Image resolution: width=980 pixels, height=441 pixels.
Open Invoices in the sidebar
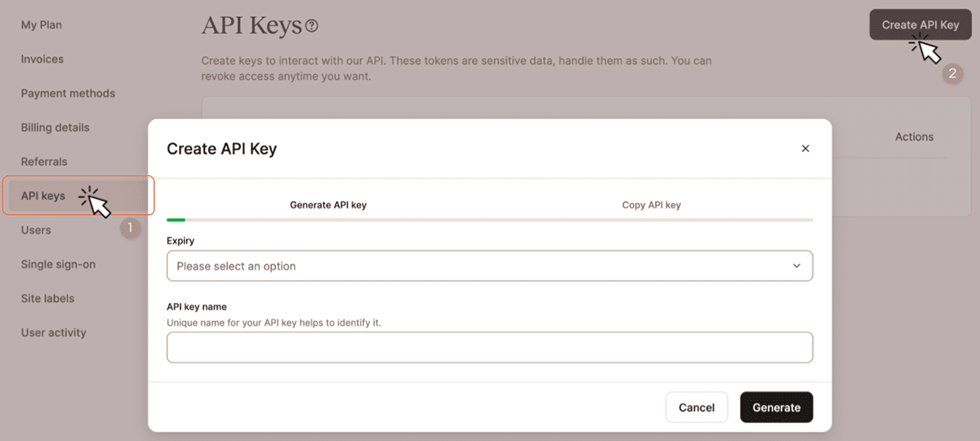coord(42,60)
